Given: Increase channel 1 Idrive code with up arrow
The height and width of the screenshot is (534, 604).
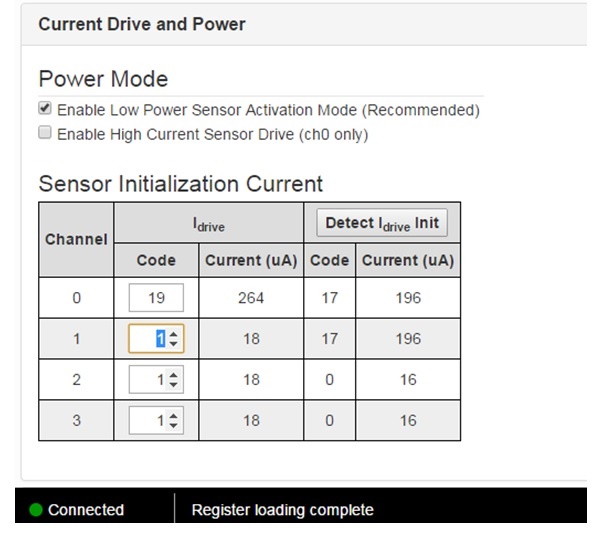Looking at the screenshot, I should pyautogui.click(x=174, y=335).
